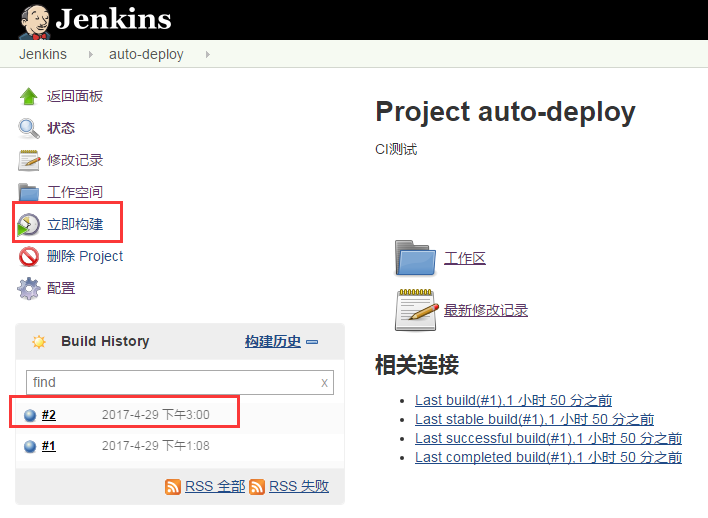Viewport: 708px width, 518px height.
Task: Open the 返回面板 menu link
Action: pos(75,96)
